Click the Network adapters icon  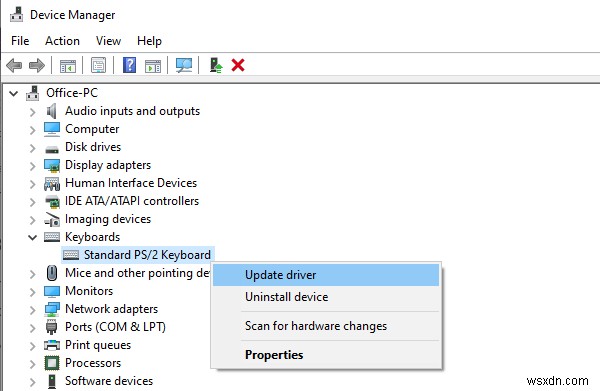[x=52, y=310]
